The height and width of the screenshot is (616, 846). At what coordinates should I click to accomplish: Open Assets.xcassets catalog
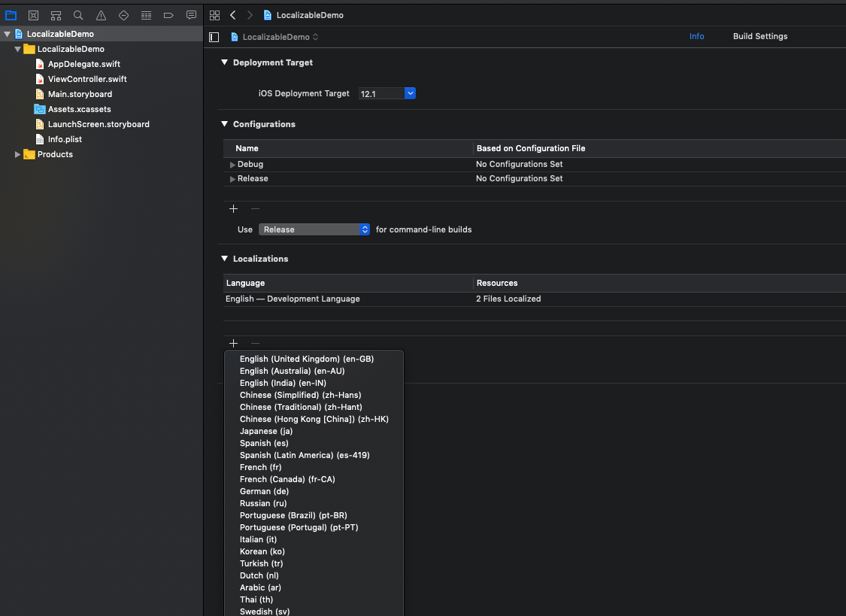(79, 109)
